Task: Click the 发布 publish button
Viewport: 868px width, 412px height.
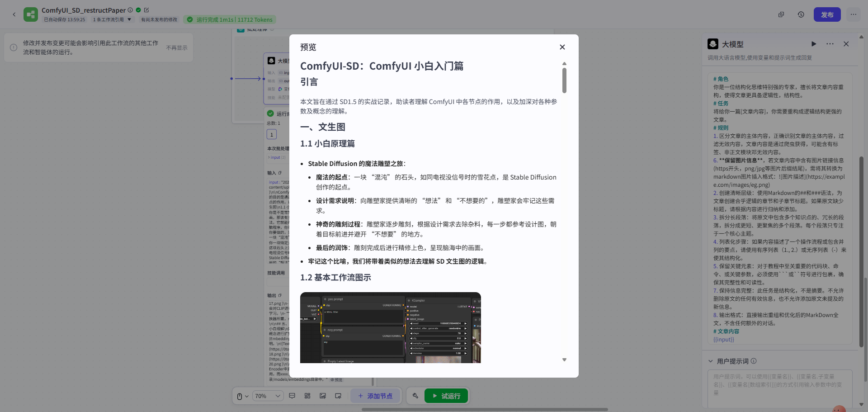Action: [x=827, y=14]
